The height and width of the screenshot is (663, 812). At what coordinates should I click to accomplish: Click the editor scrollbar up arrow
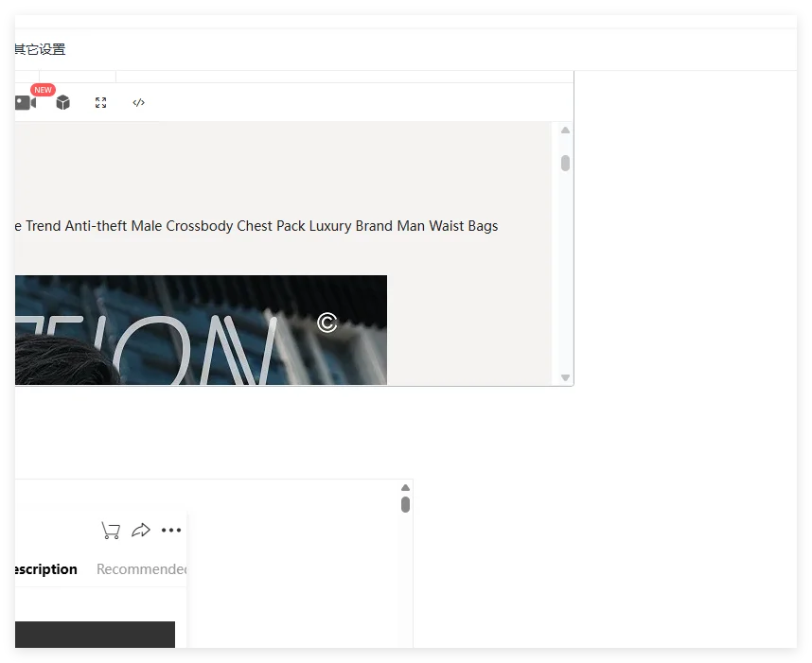coord(566,131)
